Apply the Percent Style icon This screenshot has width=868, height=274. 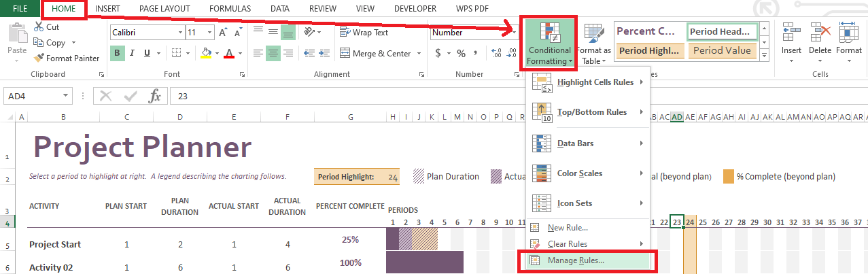(x=461, y=53)
